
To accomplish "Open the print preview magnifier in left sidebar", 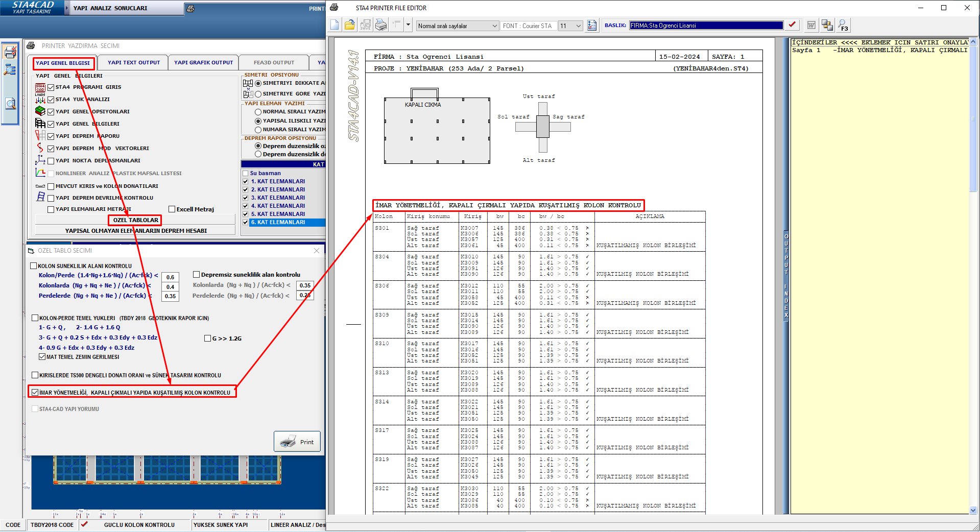I will tap(10, 104).
